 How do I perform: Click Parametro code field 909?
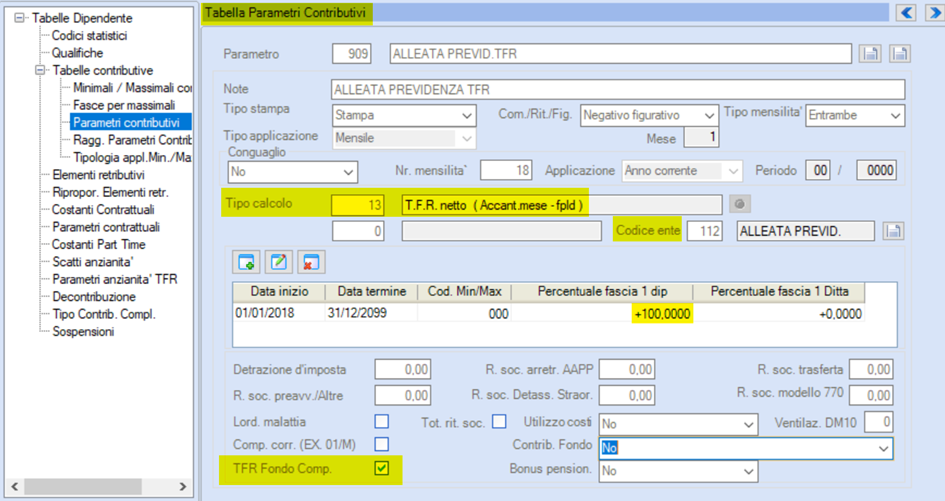[352, 54]
